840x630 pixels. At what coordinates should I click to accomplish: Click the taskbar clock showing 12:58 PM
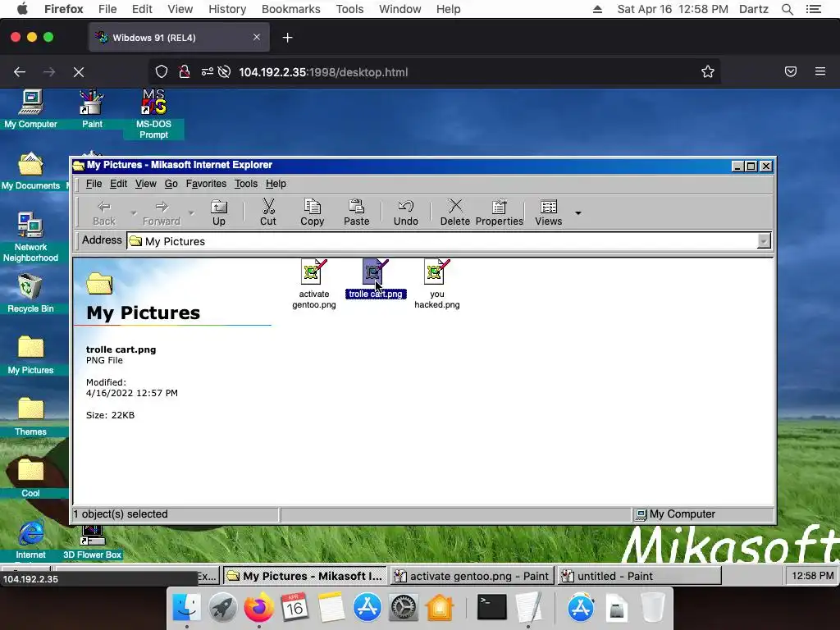point(812,576)
